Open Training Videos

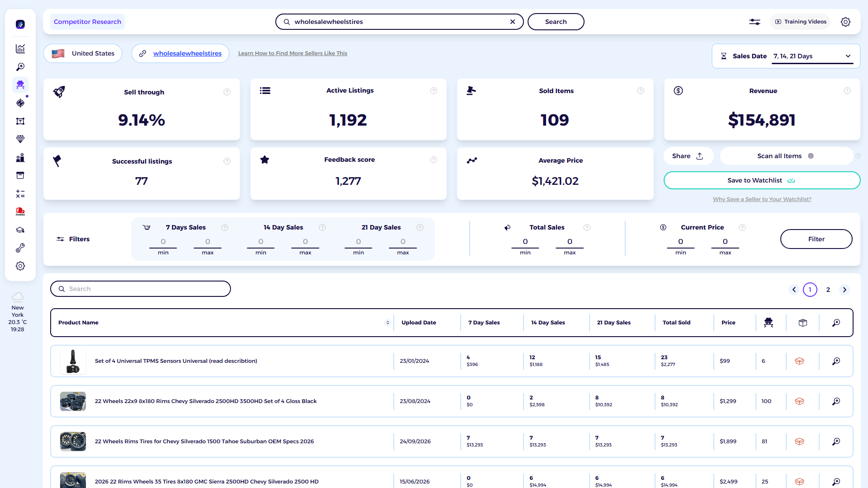[x=800, y=22]
